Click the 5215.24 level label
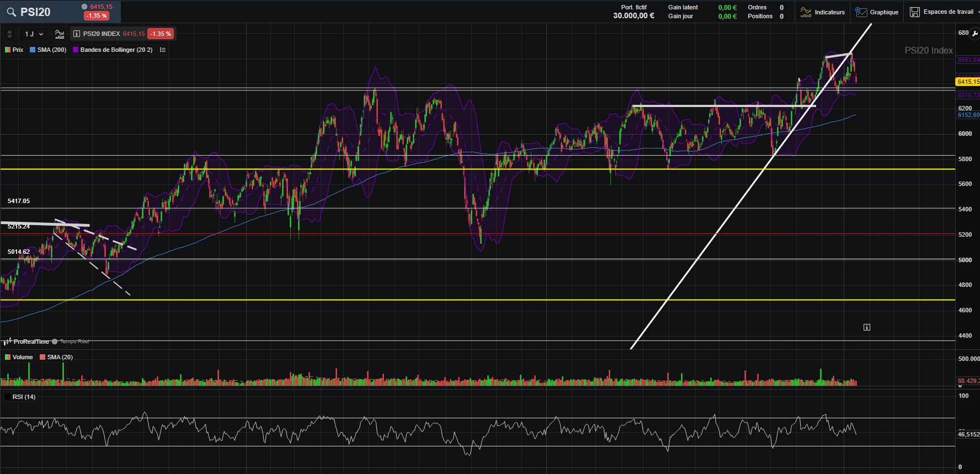 click(19, 226)
